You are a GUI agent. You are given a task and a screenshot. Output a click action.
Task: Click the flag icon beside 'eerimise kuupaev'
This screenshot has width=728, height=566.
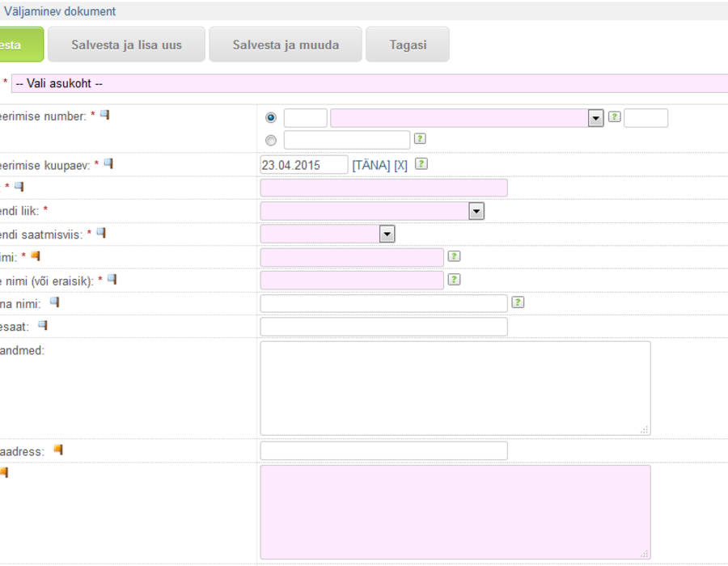[x=108, y=163]
